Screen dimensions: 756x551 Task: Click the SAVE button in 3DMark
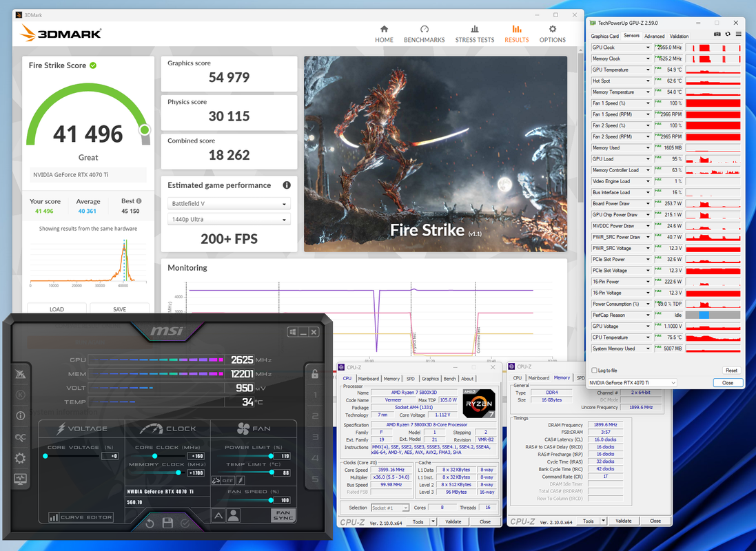click(120, 309)
